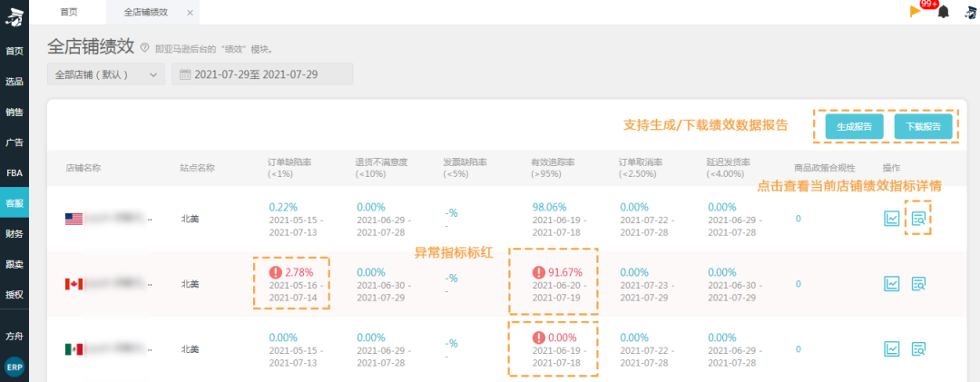Open 首页 in the left sidebar

click(x=15, y=52)
